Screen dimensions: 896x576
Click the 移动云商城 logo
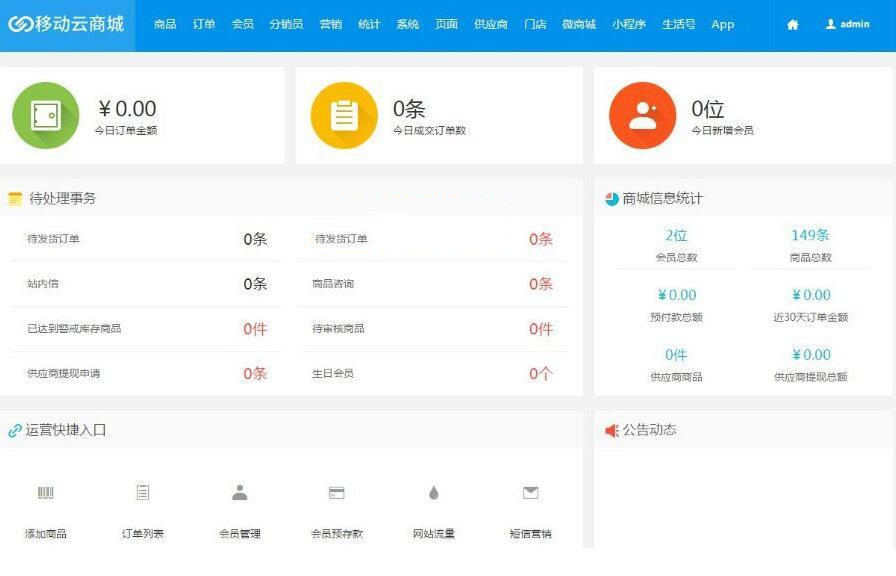[67, 24]
